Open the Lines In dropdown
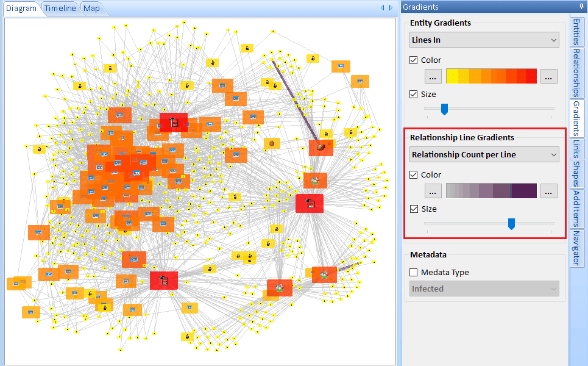 [x=484, y=40]
